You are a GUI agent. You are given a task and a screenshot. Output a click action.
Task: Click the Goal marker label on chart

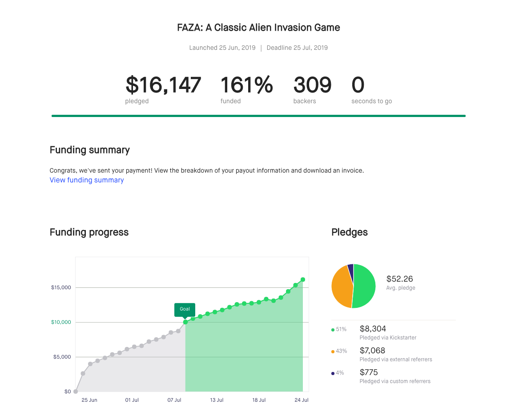pos(185,309)
